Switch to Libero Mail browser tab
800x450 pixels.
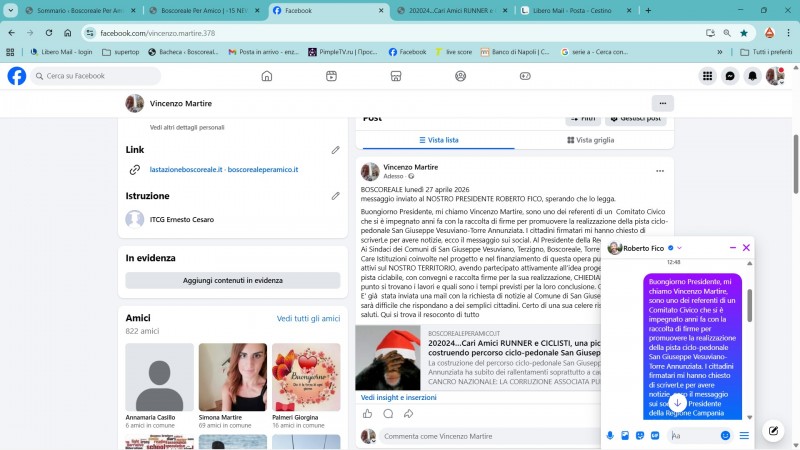tap(576, 10)
